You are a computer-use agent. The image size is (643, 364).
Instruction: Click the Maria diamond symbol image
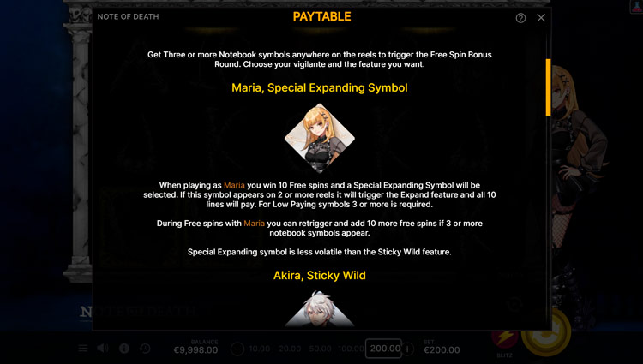click(x=320, y=138)
